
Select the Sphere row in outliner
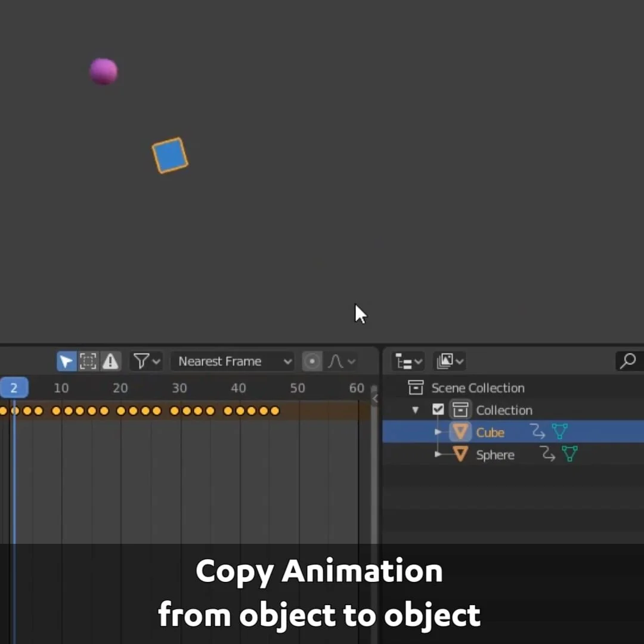coord(513,454)
